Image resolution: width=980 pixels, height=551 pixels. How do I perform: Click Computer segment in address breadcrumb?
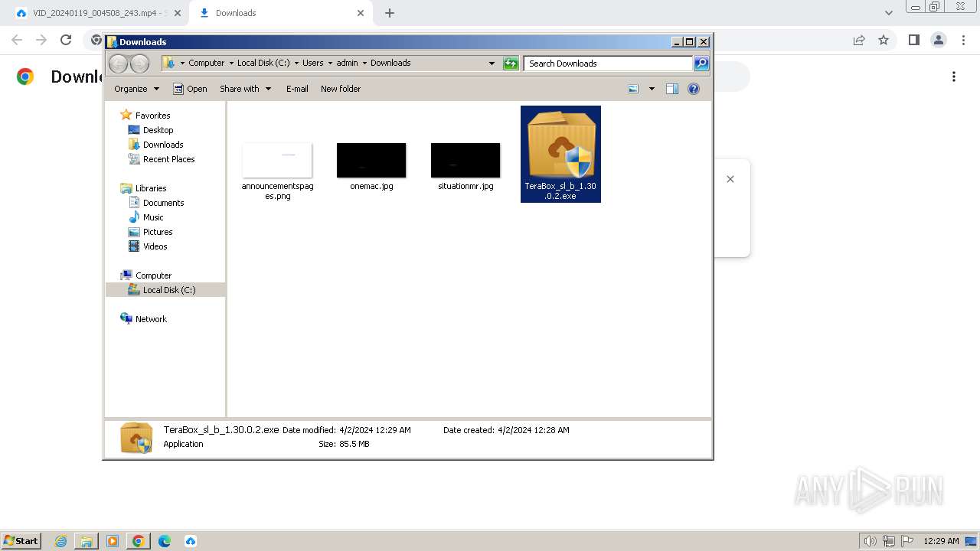tap(207, 64)
